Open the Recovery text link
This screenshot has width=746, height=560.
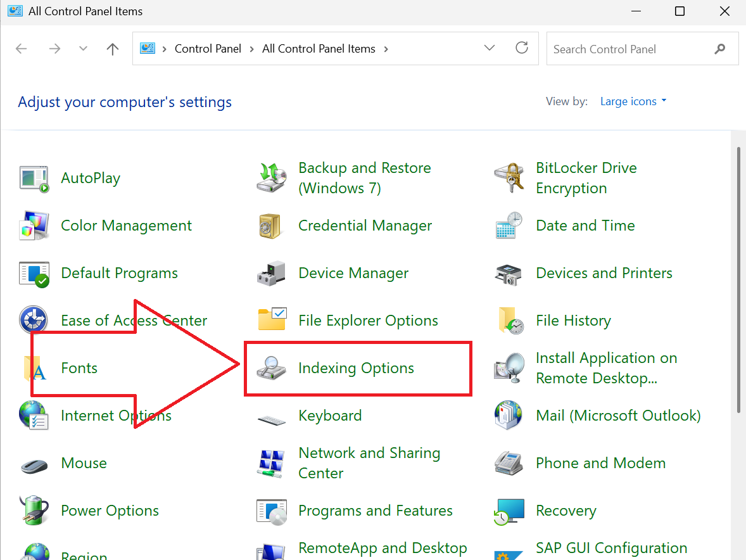pyautogui.click(x=566, y=511)
